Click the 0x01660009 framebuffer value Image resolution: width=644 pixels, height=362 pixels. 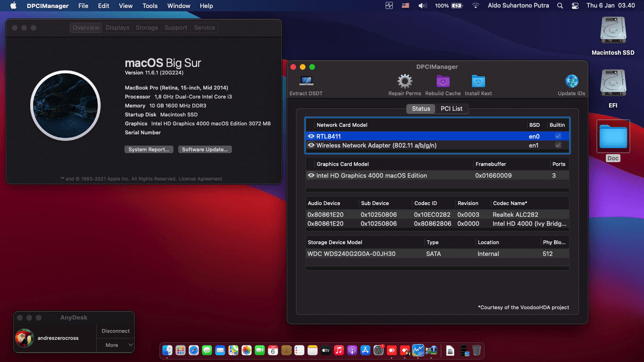[493, 175]
